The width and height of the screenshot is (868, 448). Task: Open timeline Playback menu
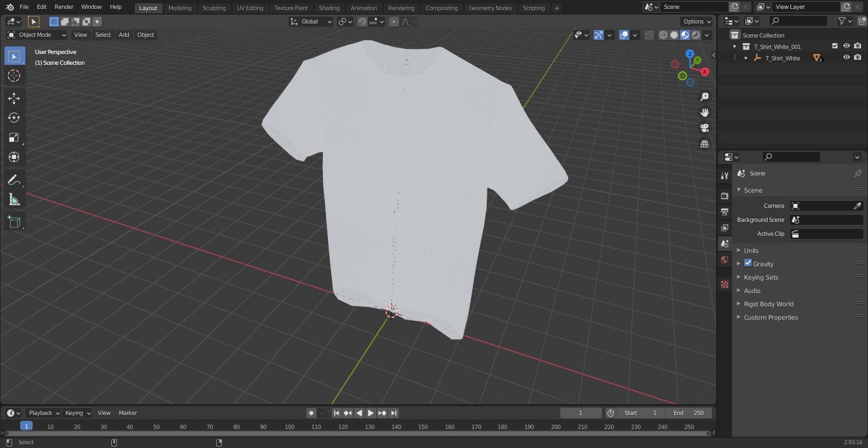pyautogui.click(x=44, y=413)
